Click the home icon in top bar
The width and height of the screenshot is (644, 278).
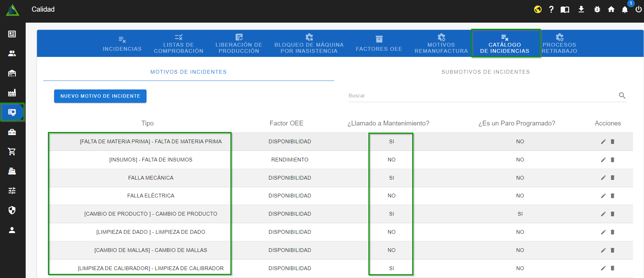pyautogui.click(x=611, y=10)
